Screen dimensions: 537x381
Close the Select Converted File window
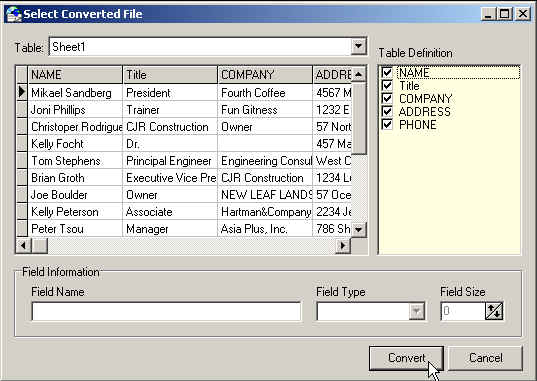[x=523, y=14]
